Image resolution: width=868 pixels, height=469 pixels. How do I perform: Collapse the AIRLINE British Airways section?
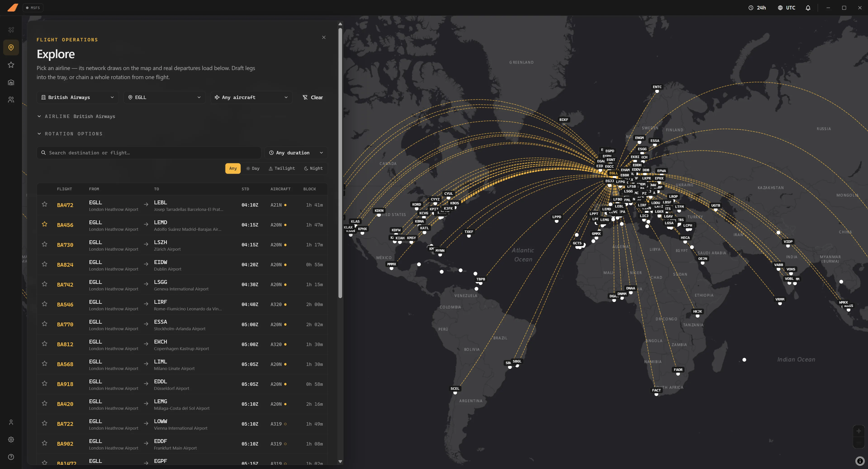[76, 116]
